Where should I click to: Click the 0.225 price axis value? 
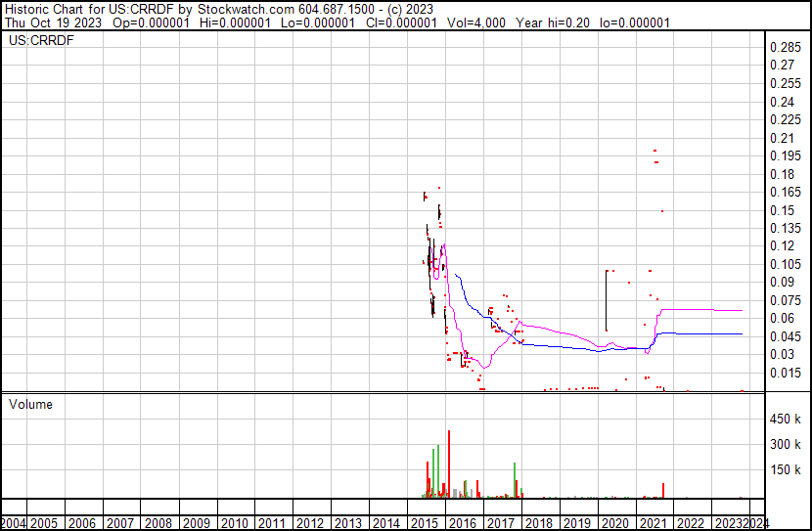coord(786,119)
